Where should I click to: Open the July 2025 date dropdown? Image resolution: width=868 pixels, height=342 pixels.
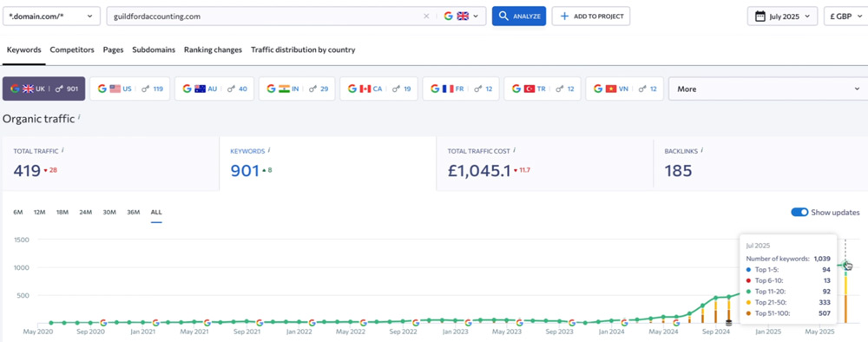pos(782,16)
